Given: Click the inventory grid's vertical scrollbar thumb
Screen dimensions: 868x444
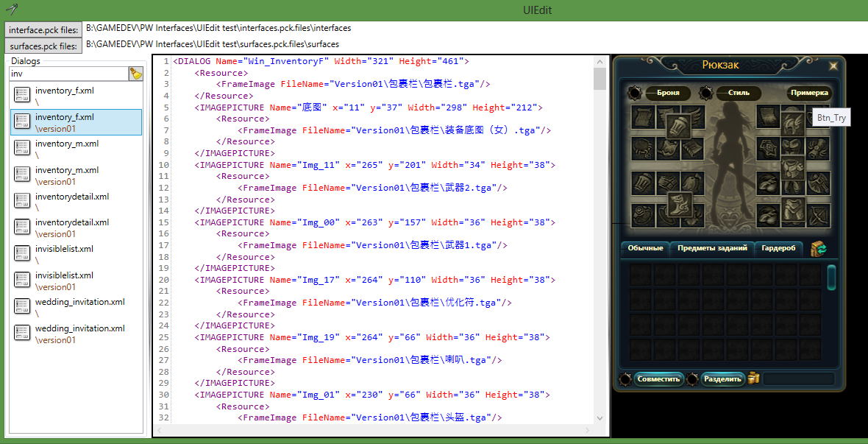Looking at the screenshot, I should 831,278.
